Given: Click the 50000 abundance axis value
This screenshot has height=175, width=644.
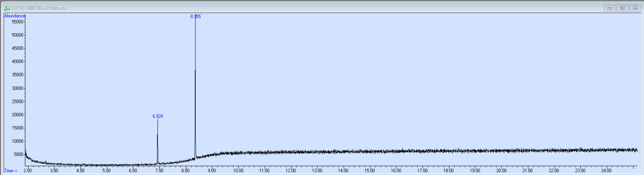Looking at the screenshot, I should tap(18, 35).
